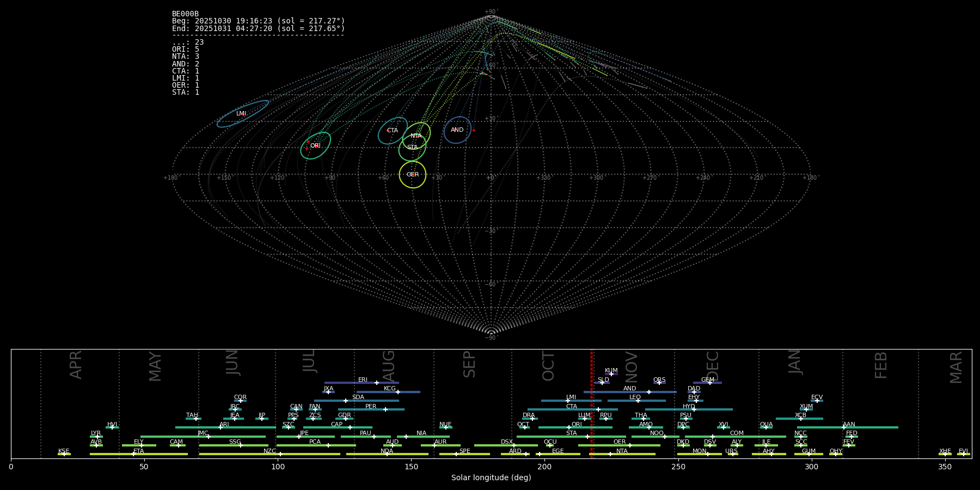This screenshot has width=980, height=490.
Task: Select the ORI radiant ellipse on sky map
Action: [x=316, y=146]
